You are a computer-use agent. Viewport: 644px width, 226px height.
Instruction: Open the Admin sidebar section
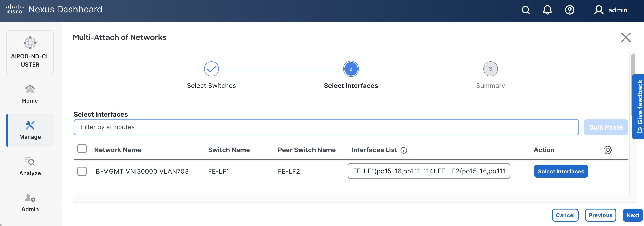point(30,203)
